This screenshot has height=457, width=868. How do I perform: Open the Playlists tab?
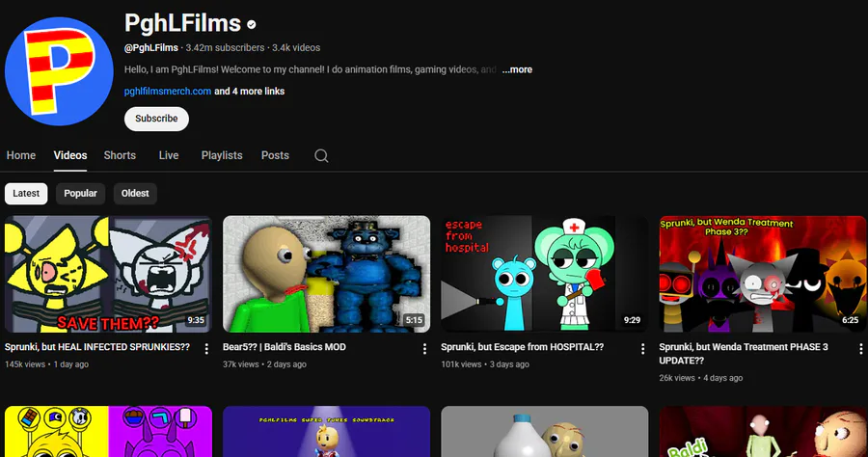[222, 155]
